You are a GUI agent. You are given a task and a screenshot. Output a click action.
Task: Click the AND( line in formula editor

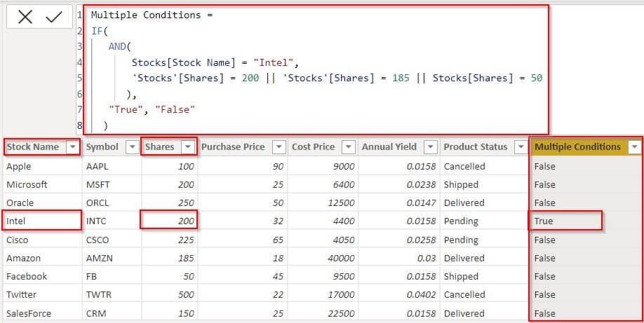(x=119, y=47)
